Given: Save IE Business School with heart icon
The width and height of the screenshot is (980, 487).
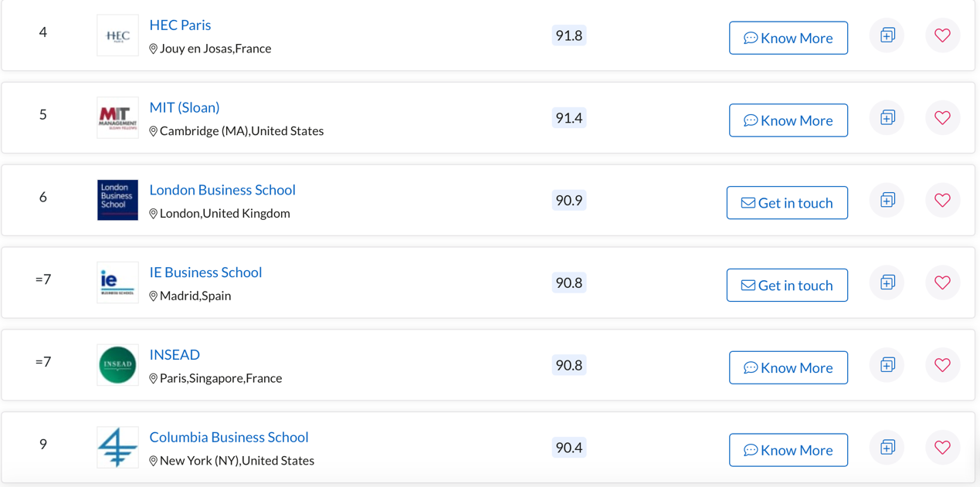Looking at the screenshot, I should point(942,282).
